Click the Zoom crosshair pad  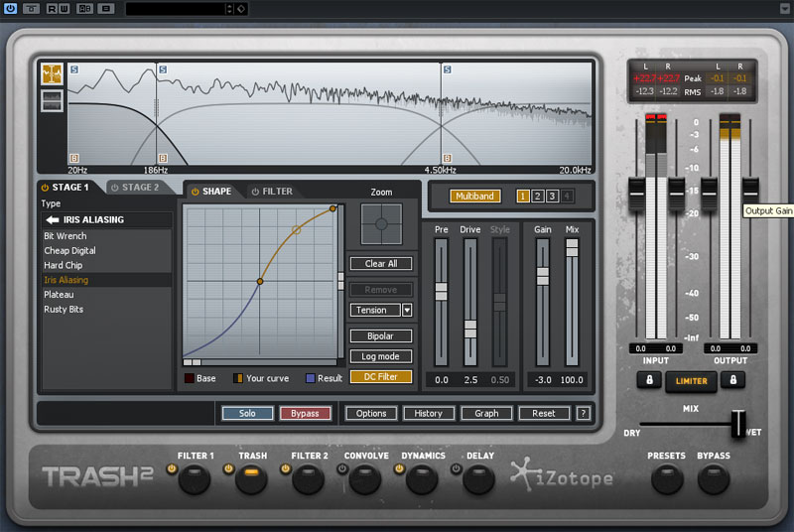click(381, 224)
